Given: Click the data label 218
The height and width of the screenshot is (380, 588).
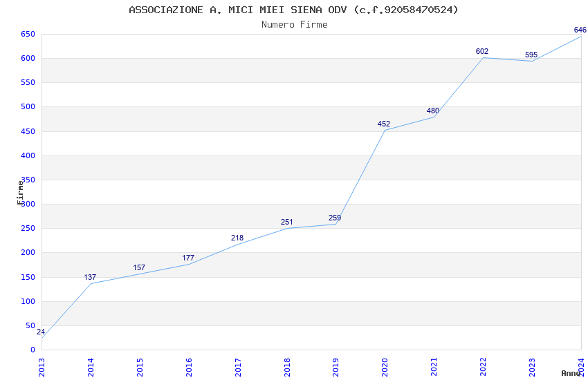Looking at the screenshot, I should (x=237, y=238).
